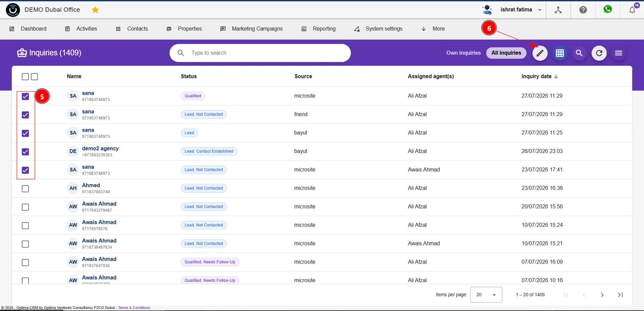The image size is (644, 311).
Task: Open the Activities menu
Action: click(81, 29)
